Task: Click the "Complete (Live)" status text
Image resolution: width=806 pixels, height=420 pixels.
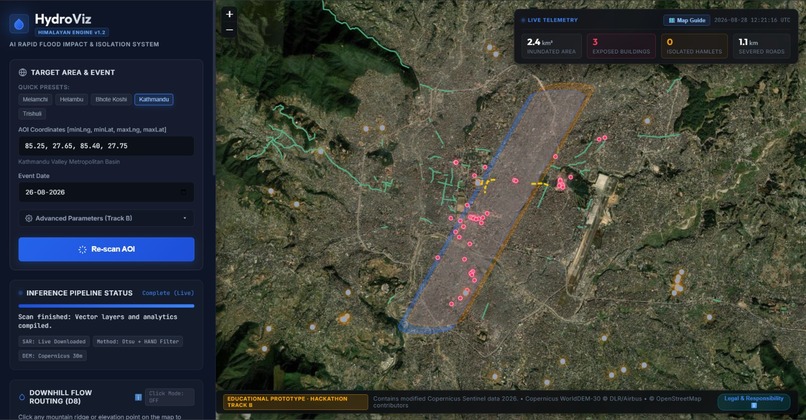Action: coord(168,293)
